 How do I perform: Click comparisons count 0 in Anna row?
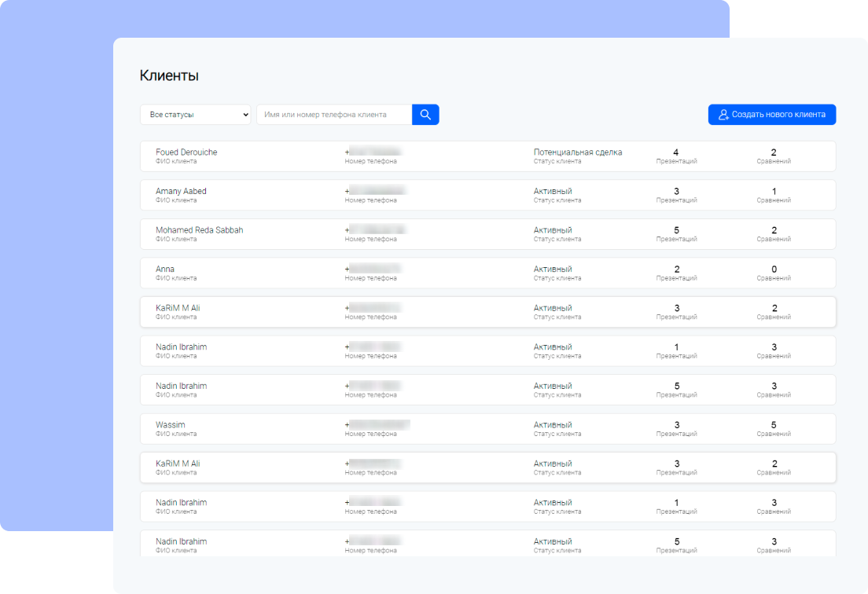[774, 269]
